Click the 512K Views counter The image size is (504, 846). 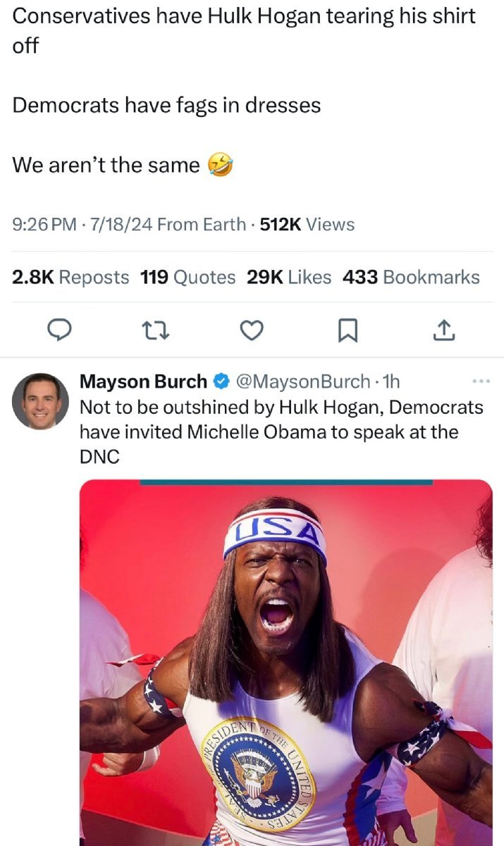pos(307,224)
